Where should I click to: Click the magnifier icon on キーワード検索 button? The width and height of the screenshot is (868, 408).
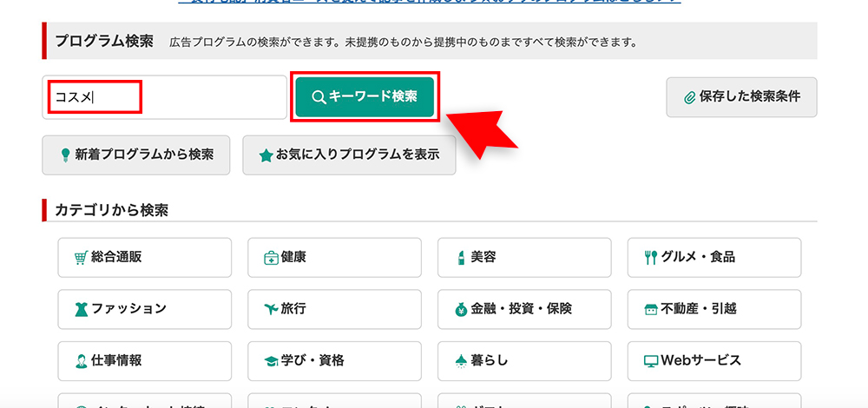pos(319,97)
